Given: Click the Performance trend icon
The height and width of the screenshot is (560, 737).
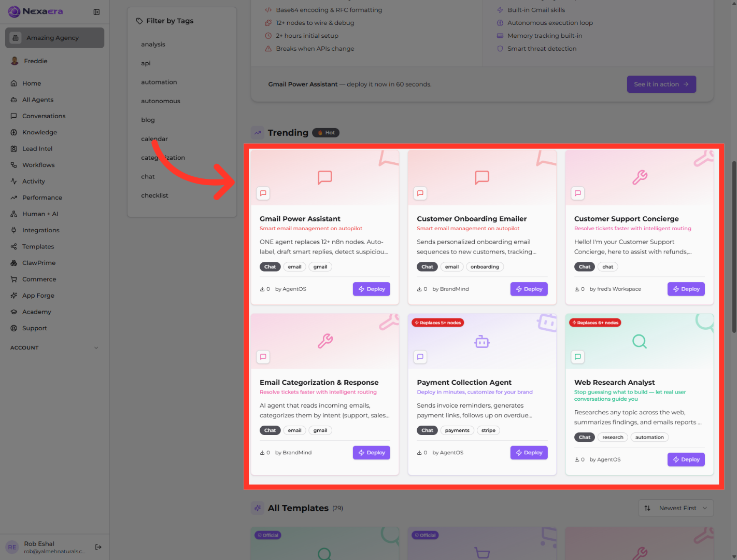Looking at the screenshot, I should 14,198.
